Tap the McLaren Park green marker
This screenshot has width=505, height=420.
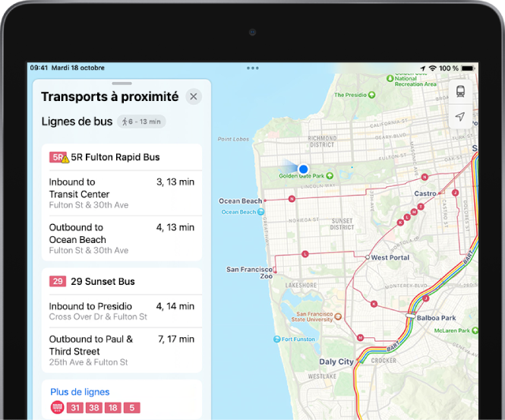pos(475,330)
